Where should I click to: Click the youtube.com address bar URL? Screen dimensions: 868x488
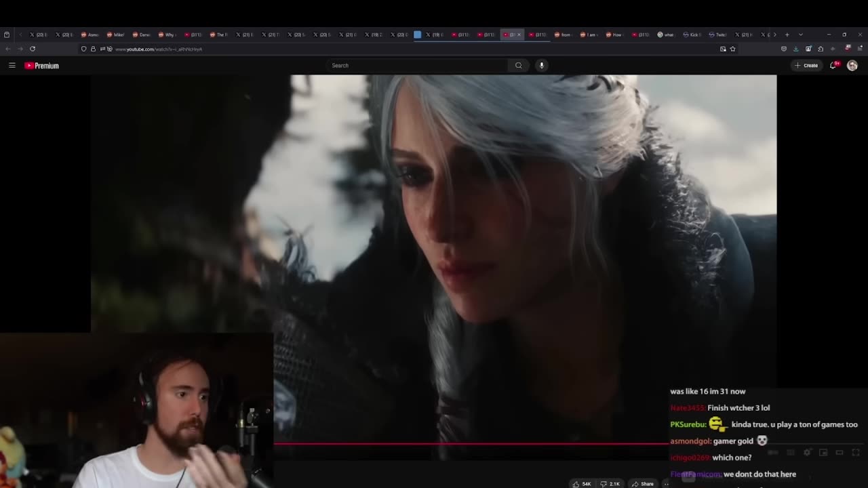(159, 49)
